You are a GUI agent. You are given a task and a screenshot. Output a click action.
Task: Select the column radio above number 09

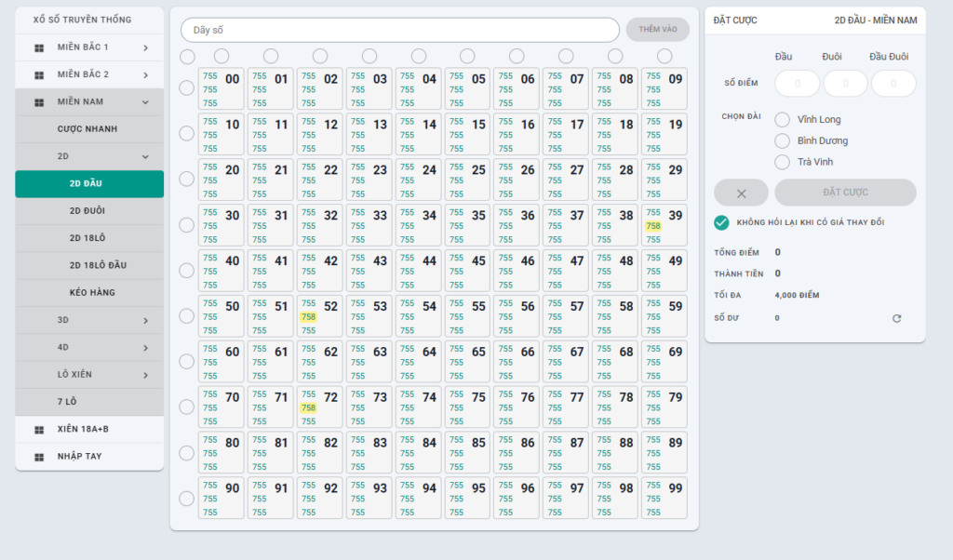tap(664, 56)
